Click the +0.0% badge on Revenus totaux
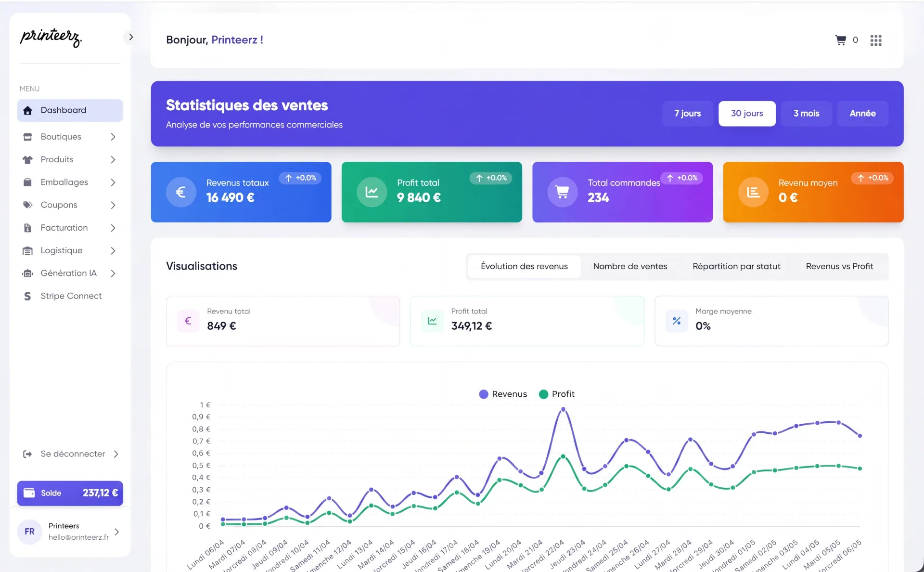Viewport: 924px width, 572px height. tap(300, 178)
